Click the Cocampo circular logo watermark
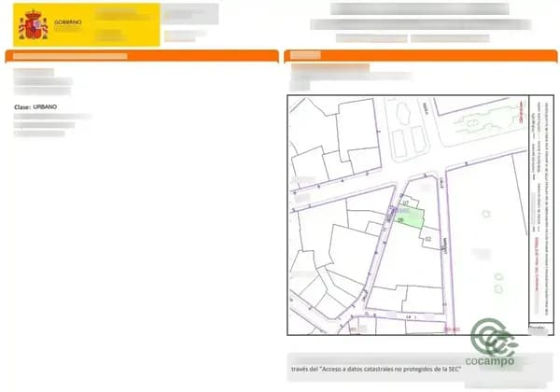Viewport: 560px width, 392px height. pos(491,337)
